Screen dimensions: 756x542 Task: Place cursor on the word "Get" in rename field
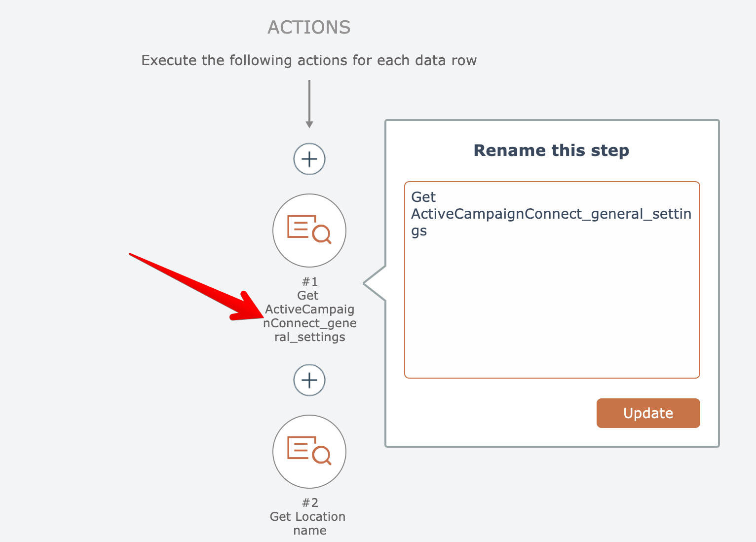pyautogui.click(x=423, y=197)
